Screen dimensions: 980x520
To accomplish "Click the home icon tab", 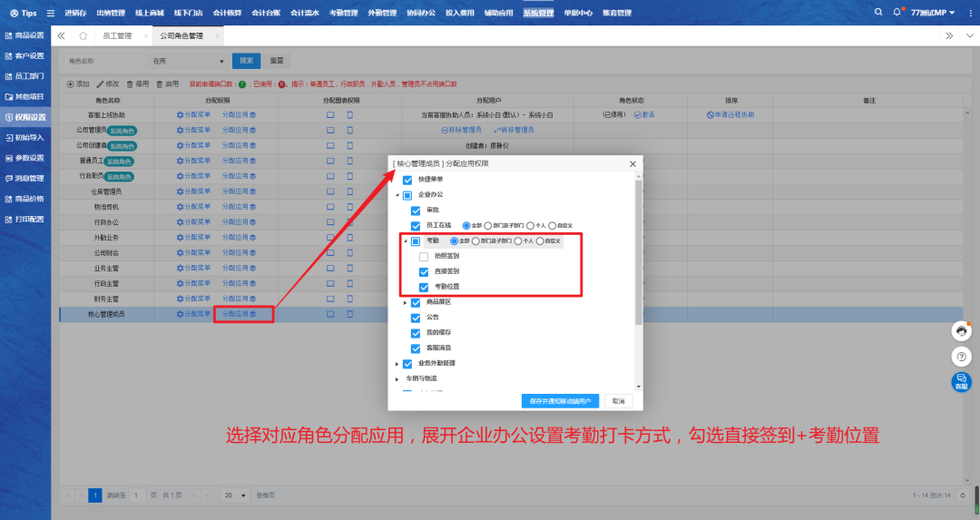I will point(83,35).
